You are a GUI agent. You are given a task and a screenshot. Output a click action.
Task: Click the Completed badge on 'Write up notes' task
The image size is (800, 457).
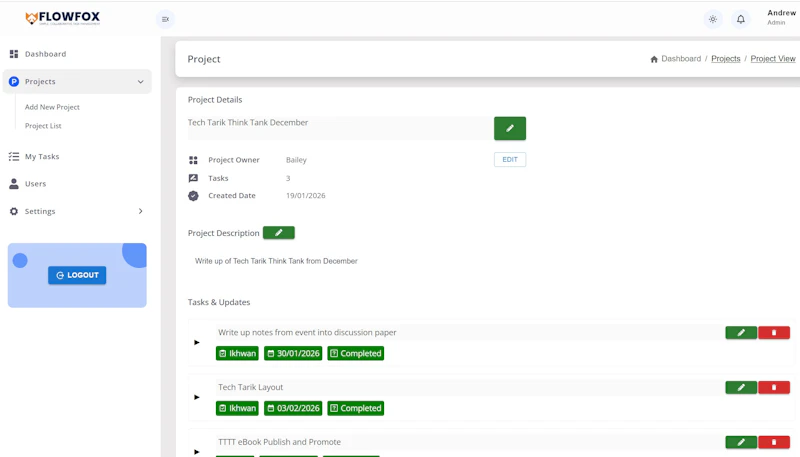coord(356,353)
